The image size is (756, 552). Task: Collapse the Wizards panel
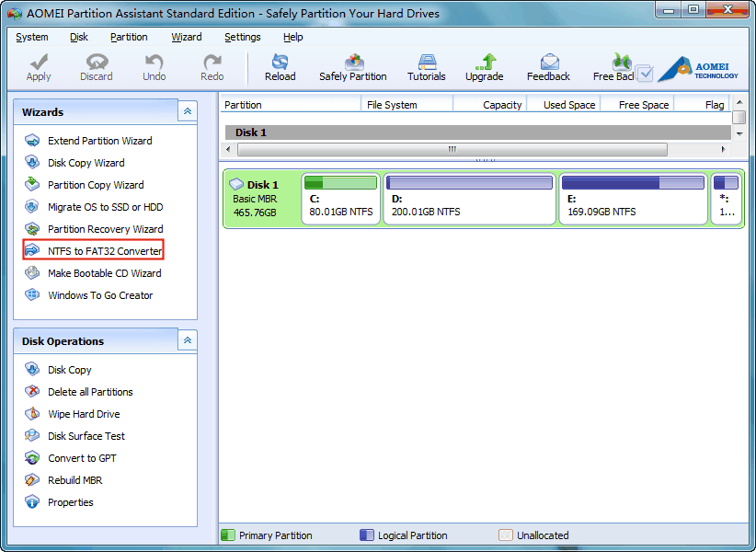pos(188,111)
